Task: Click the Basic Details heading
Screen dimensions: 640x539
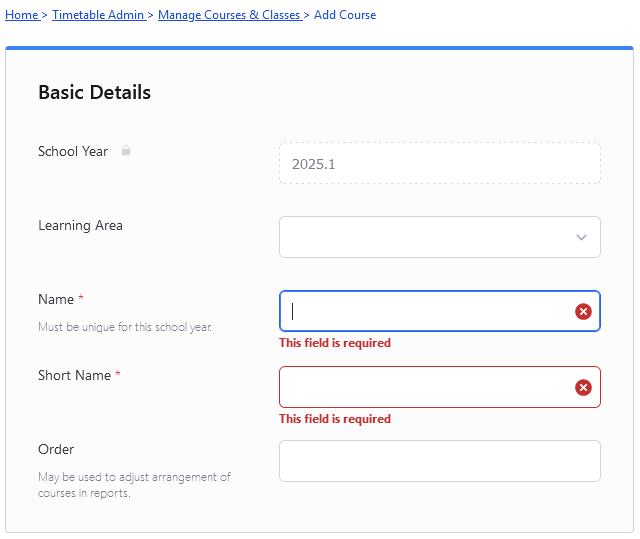Action: [x=94, y=92]
